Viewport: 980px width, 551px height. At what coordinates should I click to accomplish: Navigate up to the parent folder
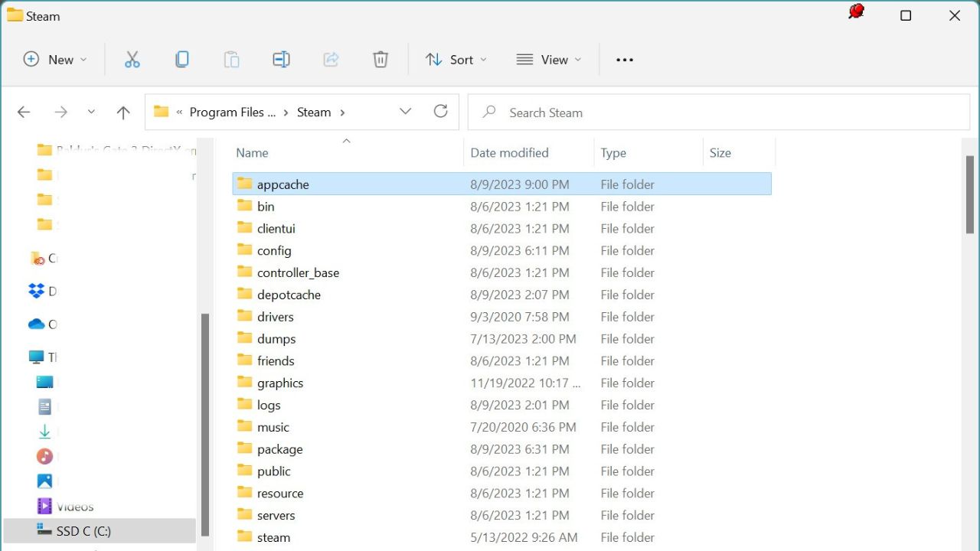(122, 112)
